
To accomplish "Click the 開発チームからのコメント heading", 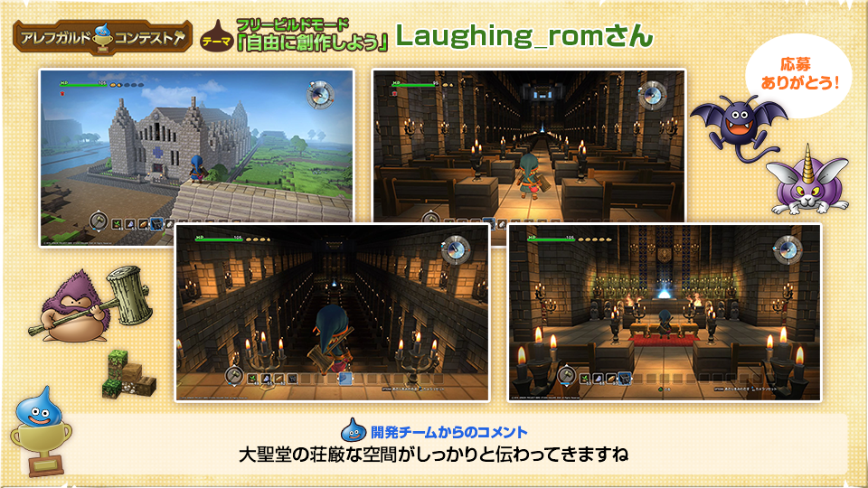I will tap(449, 432).
